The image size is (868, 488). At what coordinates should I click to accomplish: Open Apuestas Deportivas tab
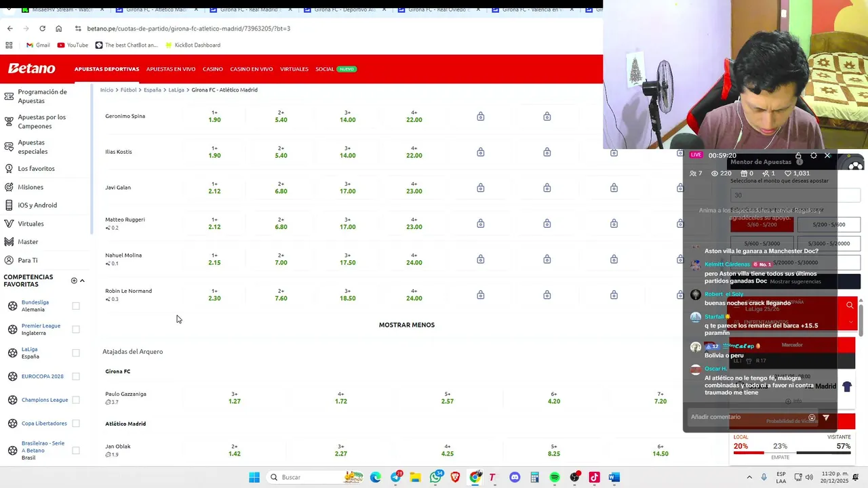106,69
